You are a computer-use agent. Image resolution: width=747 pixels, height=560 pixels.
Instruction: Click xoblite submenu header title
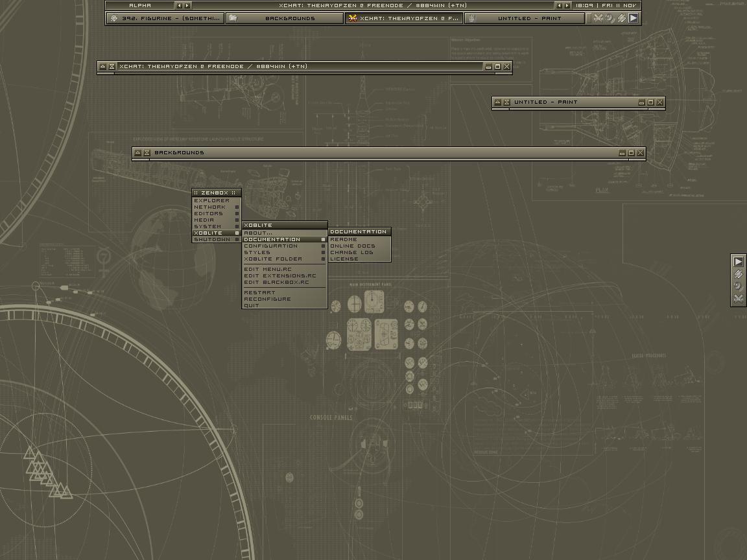click(285, 225)
